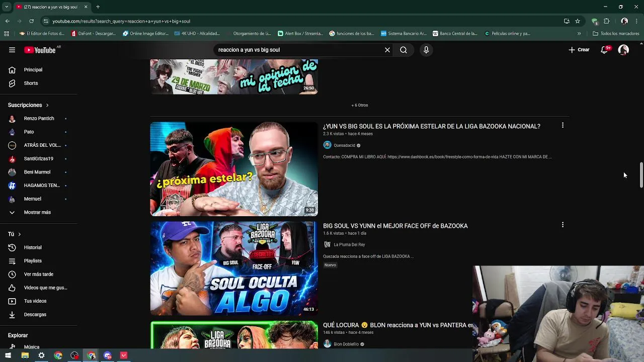Open Chrome's tab search dropdown

7,7
